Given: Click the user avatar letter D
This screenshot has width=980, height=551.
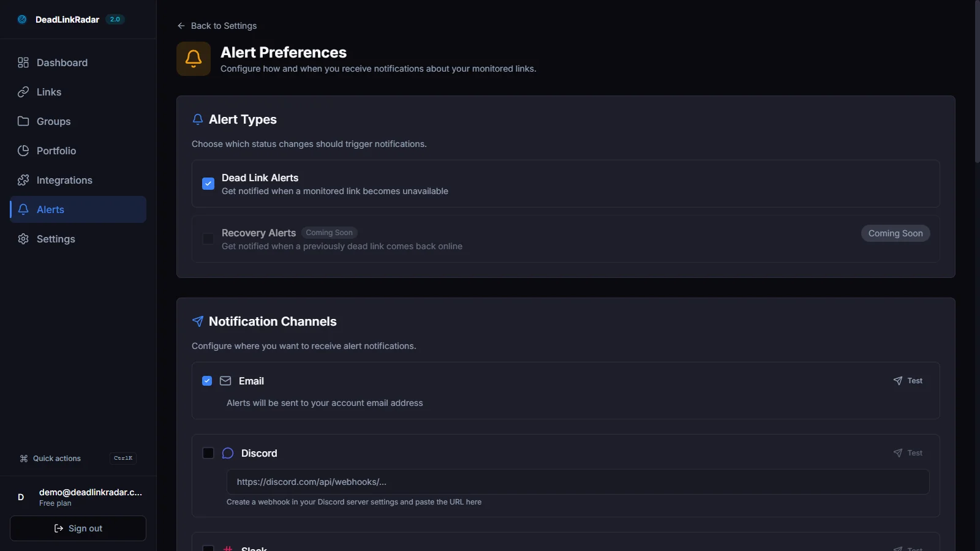Looking at the screenshot, I should [21, 497].
